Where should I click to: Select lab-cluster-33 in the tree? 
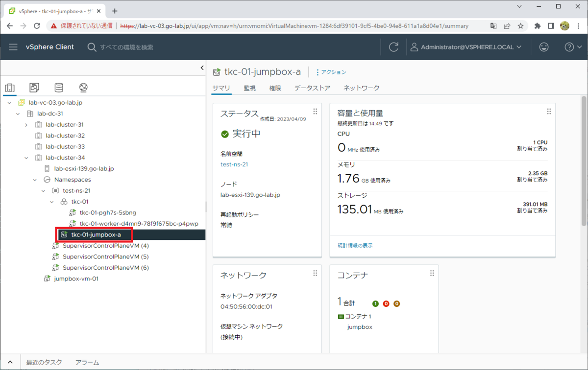pyautogui.click(x=65, y=146)
